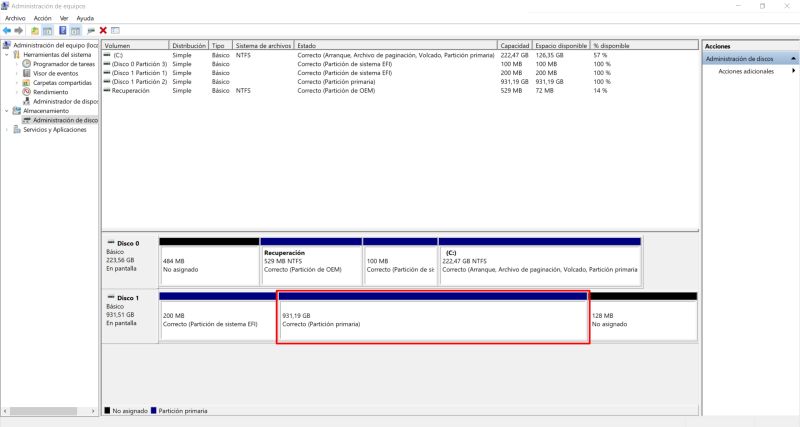Expand the Rendimiento chevron
Screen dimensions: 800x427
[x=17, y=92]
